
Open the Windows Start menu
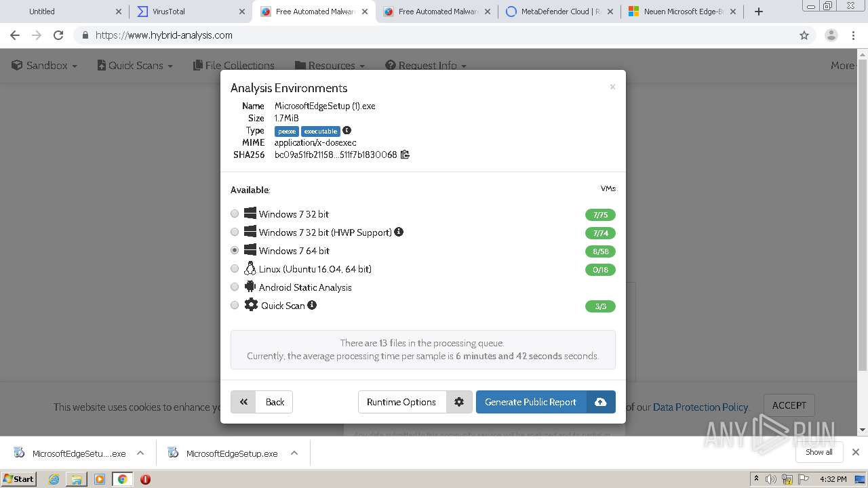[19, 479]
